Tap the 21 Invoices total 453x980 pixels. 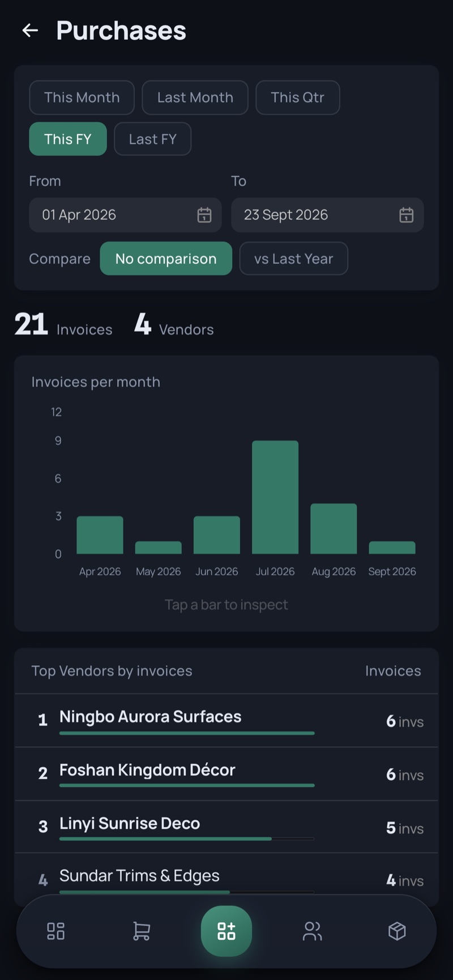tap(63, 325)
